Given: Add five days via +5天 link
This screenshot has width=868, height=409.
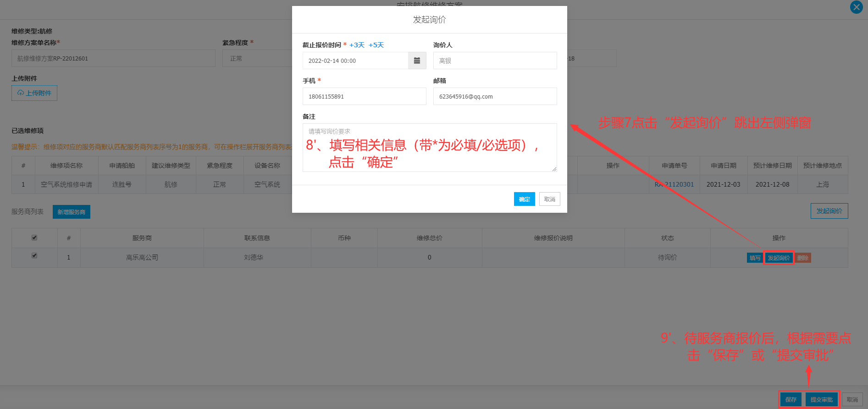Looking at the screenshot, I should [x=376, y=45].
